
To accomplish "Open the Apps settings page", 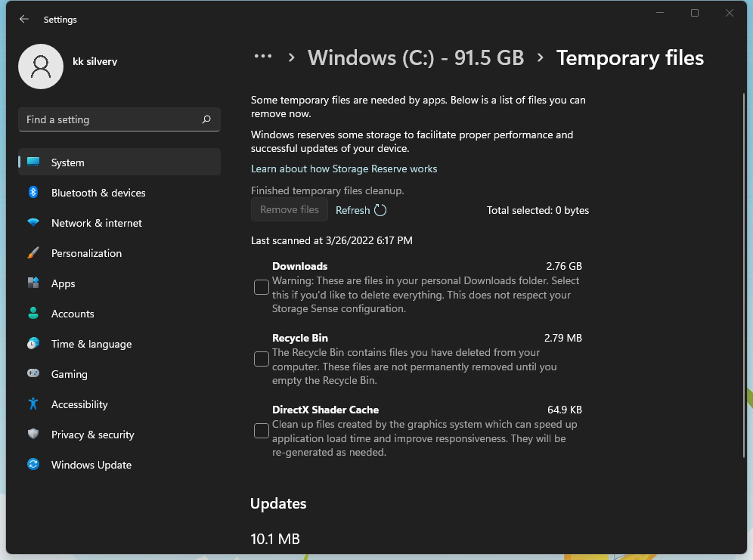I will pos(119,283).
